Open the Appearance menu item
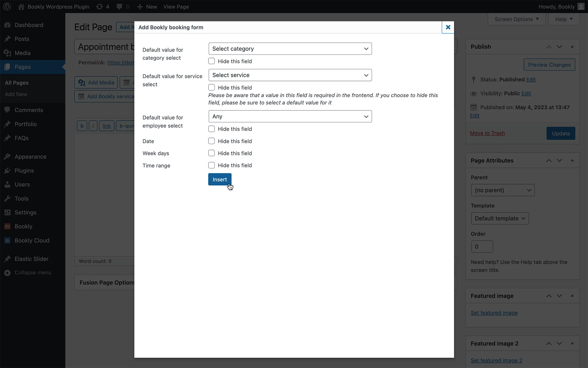This screenshot has height=368, width=588. [x=33, y=157]
